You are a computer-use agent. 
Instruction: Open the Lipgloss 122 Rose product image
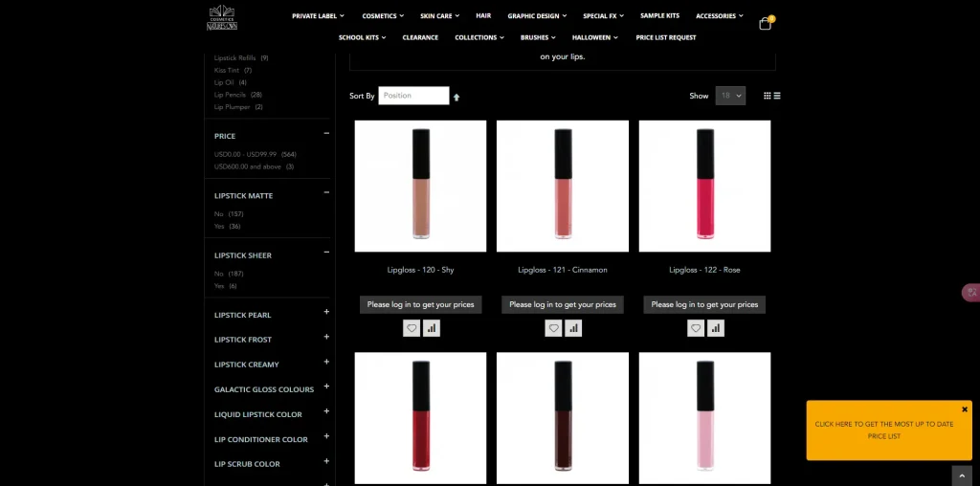704,186
